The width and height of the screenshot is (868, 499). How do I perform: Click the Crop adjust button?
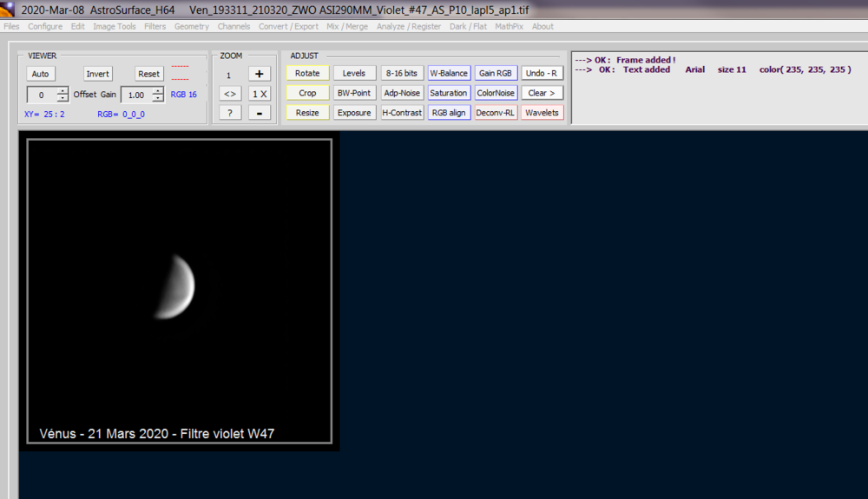(x=307, y=93)
